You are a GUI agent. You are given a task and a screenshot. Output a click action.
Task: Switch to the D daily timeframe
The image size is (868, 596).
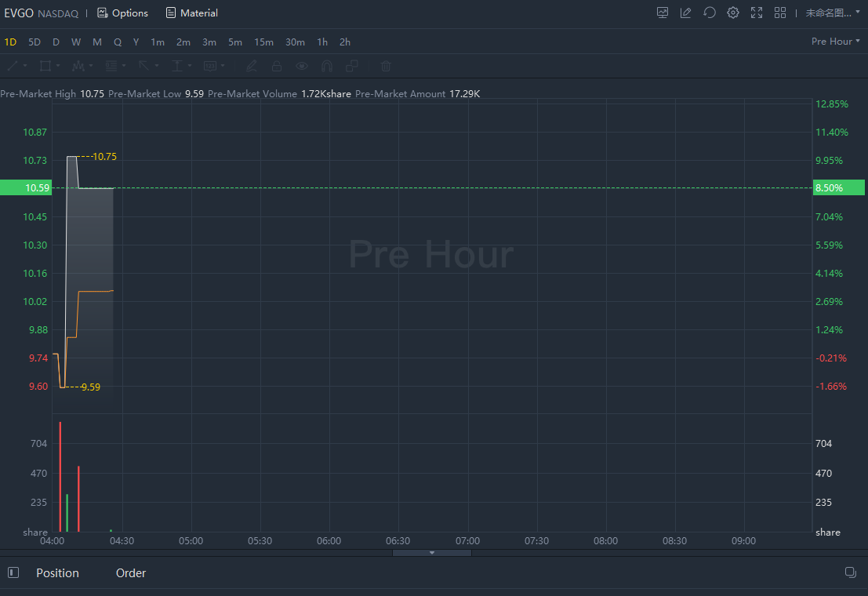tap(56, 42)
